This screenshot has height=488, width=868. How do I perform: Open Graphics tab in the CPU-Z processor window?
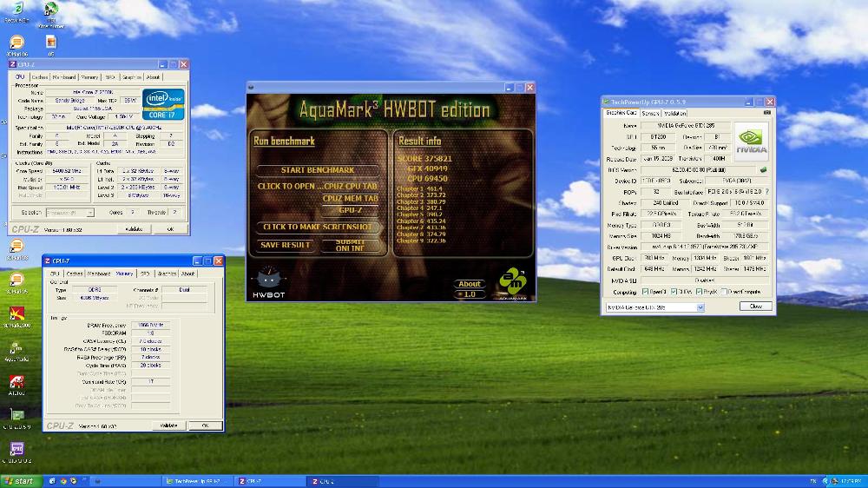tap(132, 77)
